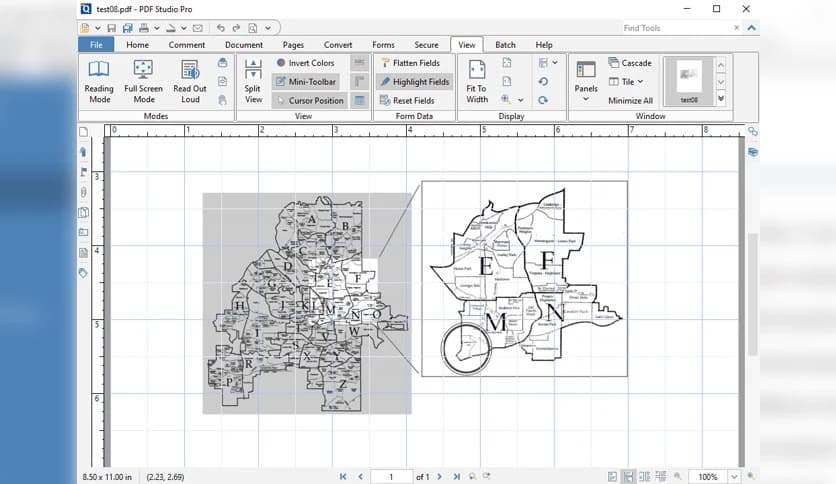
Task: Click Minimize All
Action: click(x=630, y=100)
